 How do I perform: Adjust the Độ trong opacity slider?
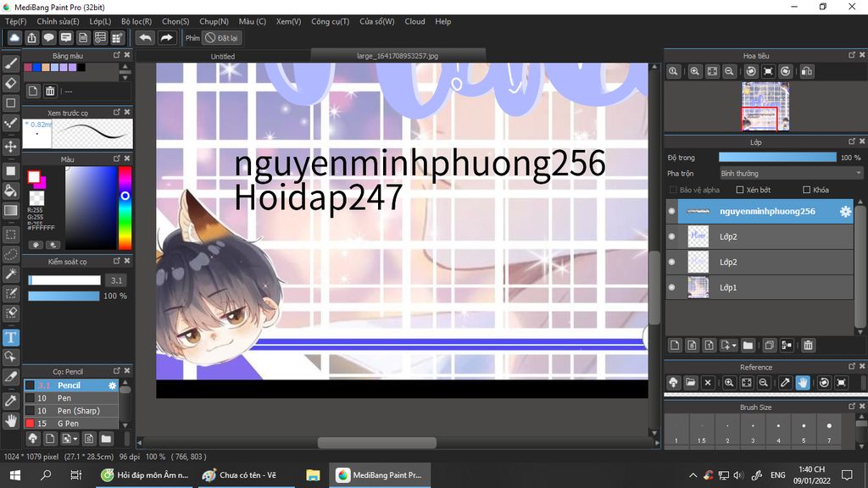coord(777,158)
